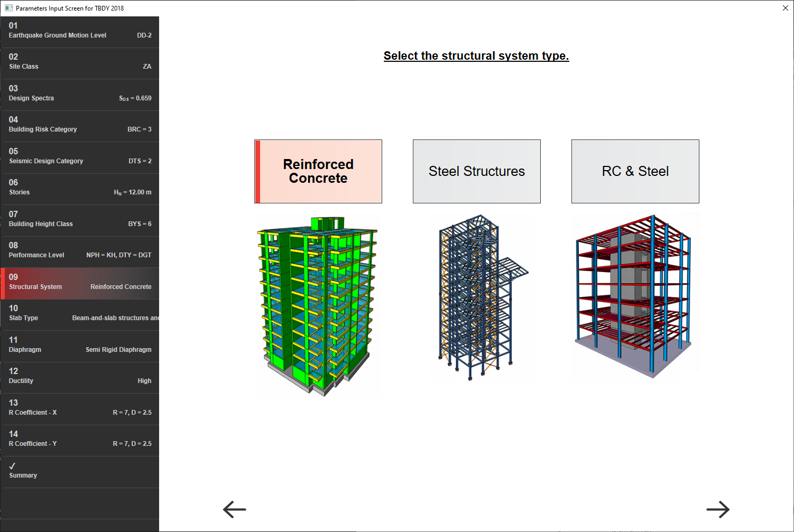Open step 05 Seismic Design Category
This screenshot has height=532, width=794.
pos(79,156)
